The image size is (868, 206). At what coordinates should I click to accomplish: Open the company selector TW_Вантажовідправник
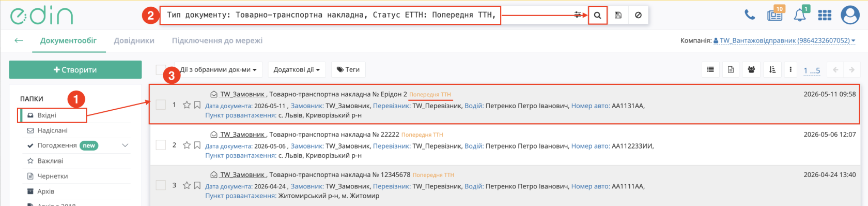point(784,40)
